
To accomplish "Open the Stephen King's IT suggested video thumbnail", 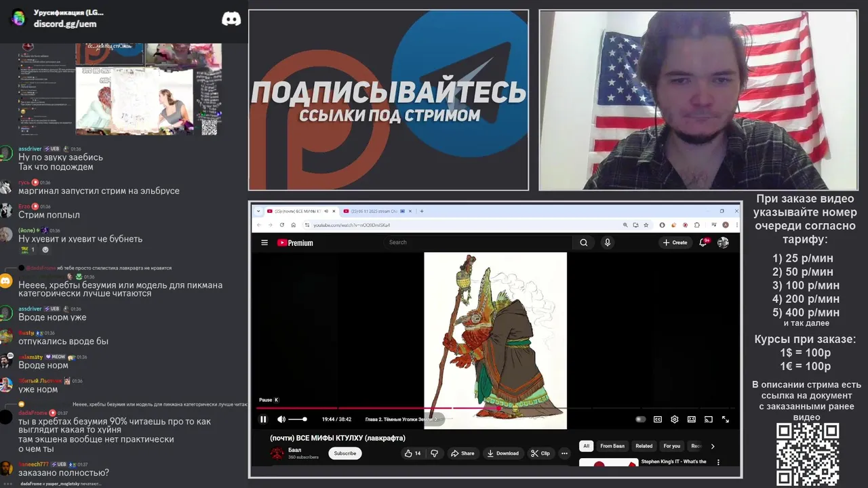I will point(608,462).
